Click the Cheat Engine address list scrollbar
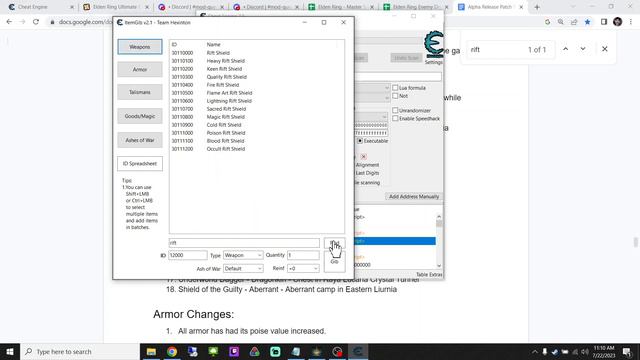This screenshot has height=360, width=640. coord(439,241)
